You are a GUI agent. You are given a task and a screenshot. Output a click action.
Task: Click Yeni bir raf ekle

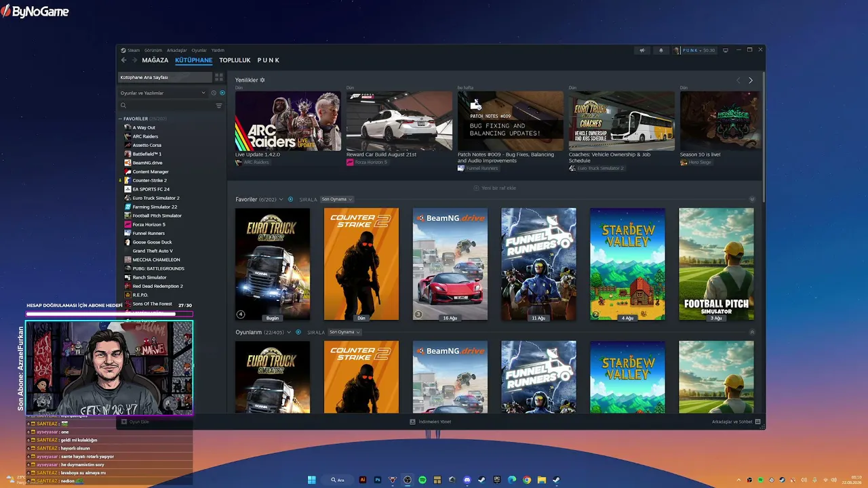(494, 188)
